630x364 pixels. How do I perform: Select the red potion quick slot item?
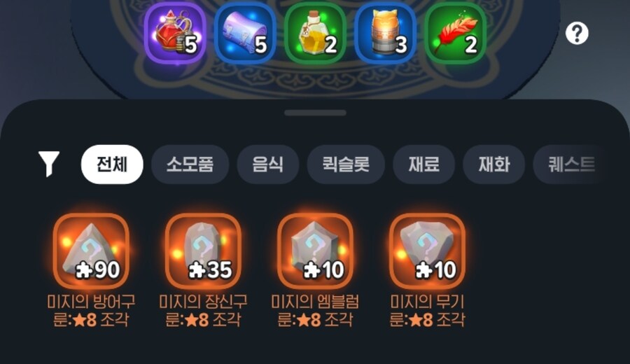(x=175, y=32)
